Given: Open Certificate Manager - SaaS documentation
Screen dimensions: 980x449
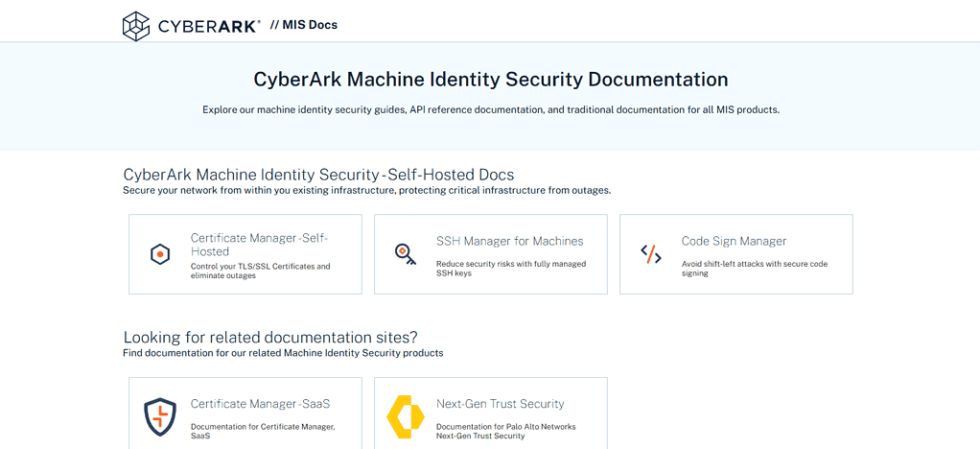Looking at the screenshot, I should pyautogui.click(x=261, y=404).
